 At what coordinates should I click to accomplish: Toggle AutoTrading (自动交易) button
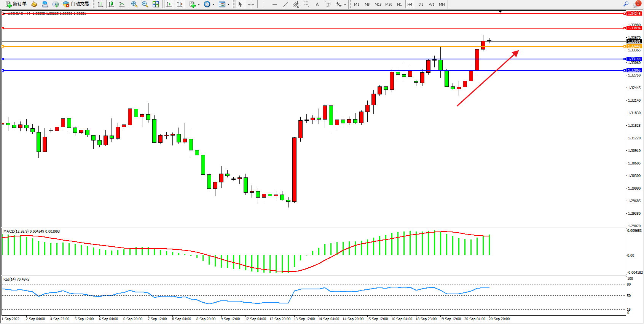pyautogui.click(x=76, y=4)
